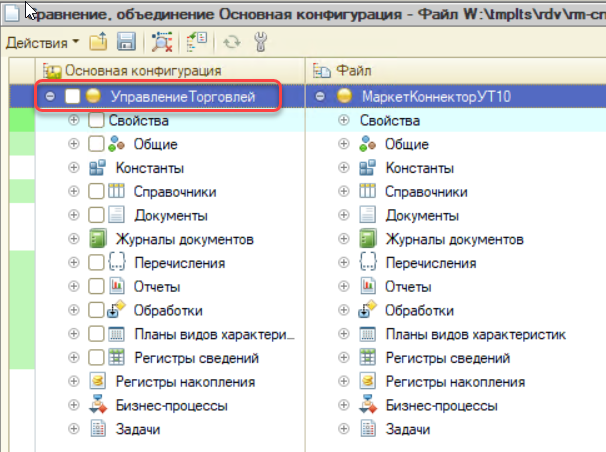Open the Действия dropdown menu
This screenshot has height=452, width=606.
tap(42, 42)
